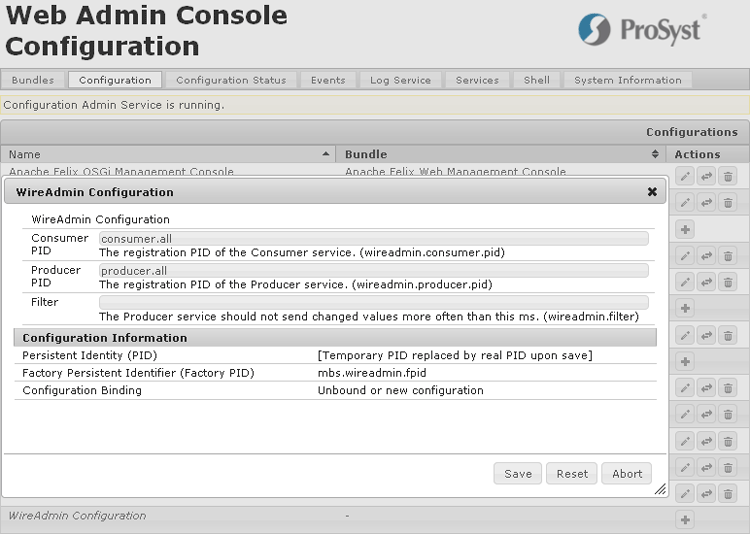Click into the empty Filter field
750x534 pixels.
tap(373, 302)
